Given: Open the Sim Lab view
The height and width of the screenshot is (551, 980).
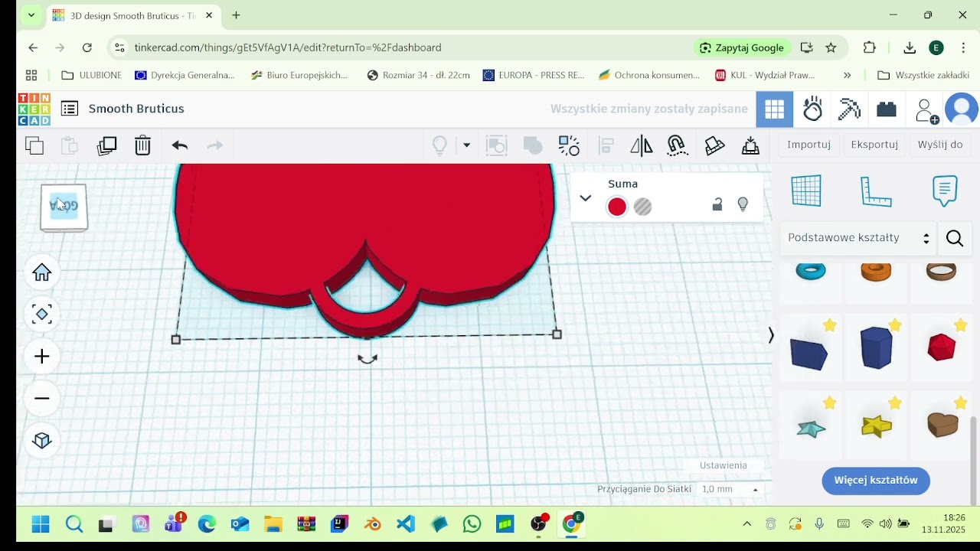Looking at the screenshot, I should point(813,109).
